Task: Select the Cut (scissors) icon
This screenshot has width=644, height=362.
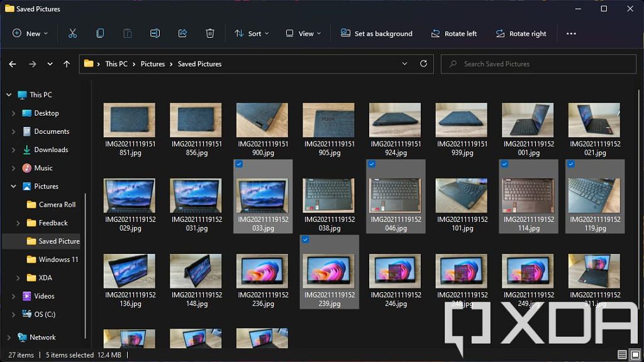Action: click(x=72, y=33)
